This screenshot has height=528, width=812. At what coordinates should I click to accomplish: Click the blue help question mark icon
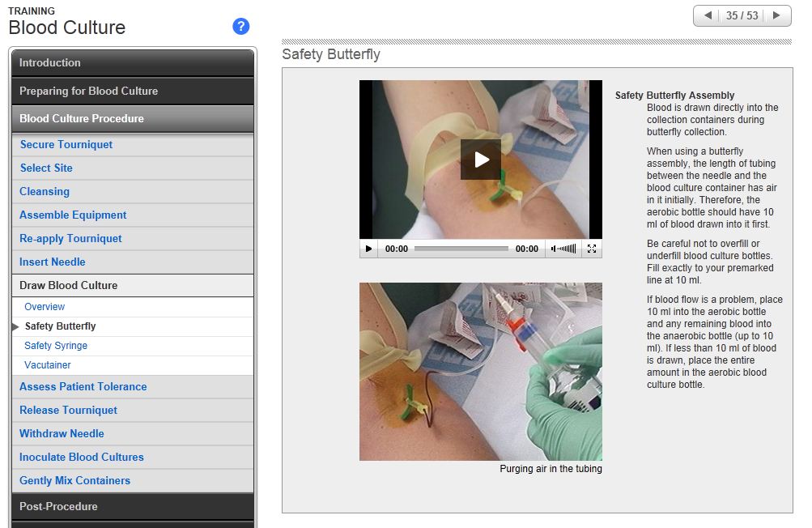(x=240, y=27)
